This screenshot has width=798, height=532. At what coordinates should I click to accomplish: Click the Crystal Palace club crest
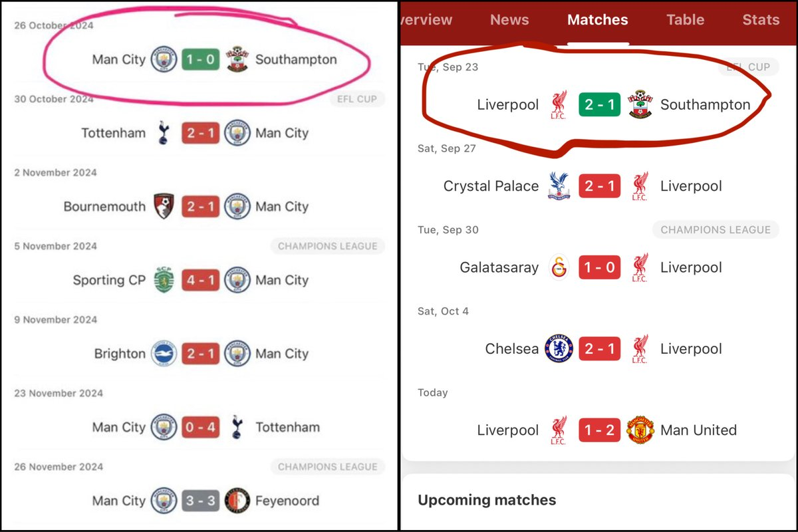coord(559,186)
